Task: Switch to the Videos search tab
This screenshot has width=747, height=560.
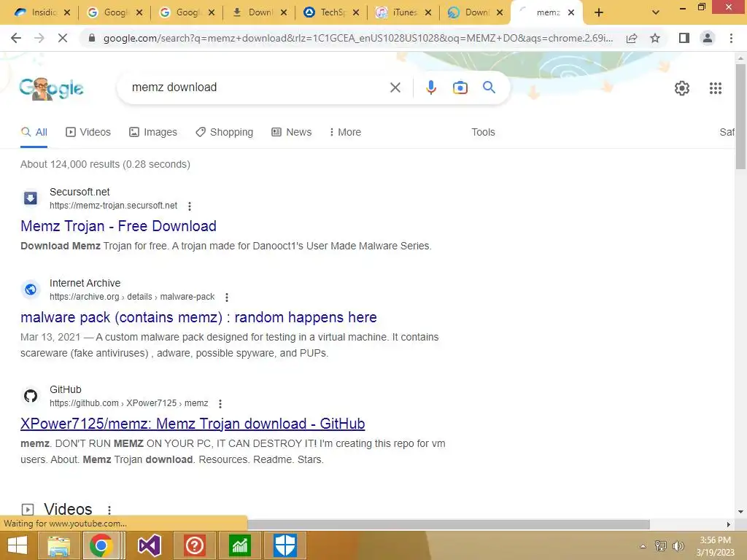Action: tap(88, 132)
